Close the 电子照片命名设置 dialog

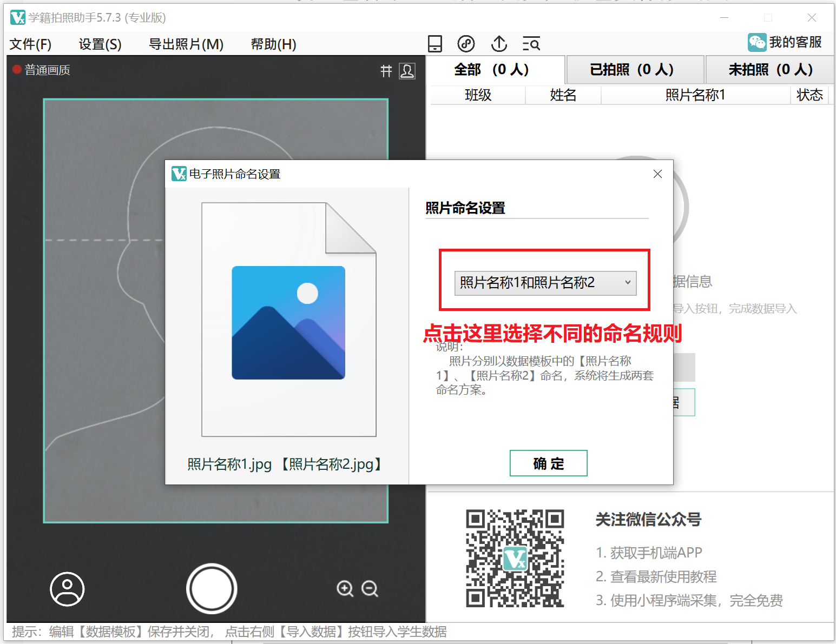tap(657, 174)
